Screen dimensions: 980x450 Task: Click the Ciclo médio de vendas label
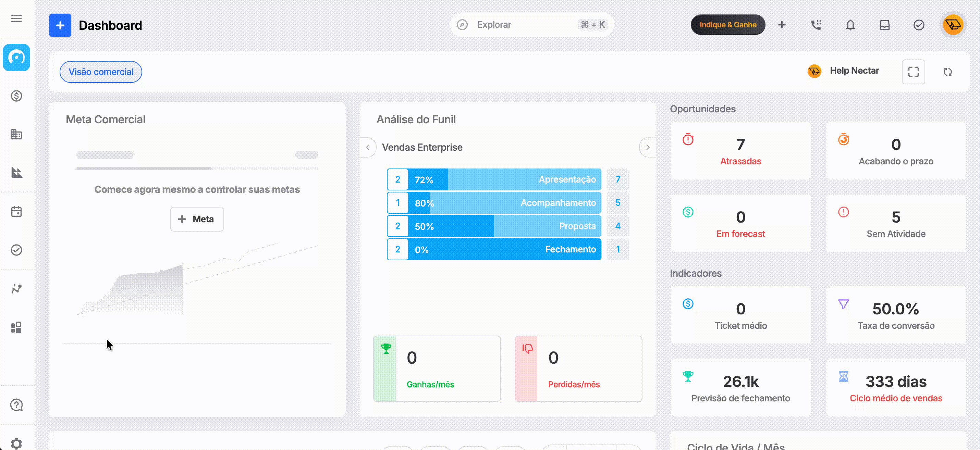pyautogui.click(x=896, y=398)
